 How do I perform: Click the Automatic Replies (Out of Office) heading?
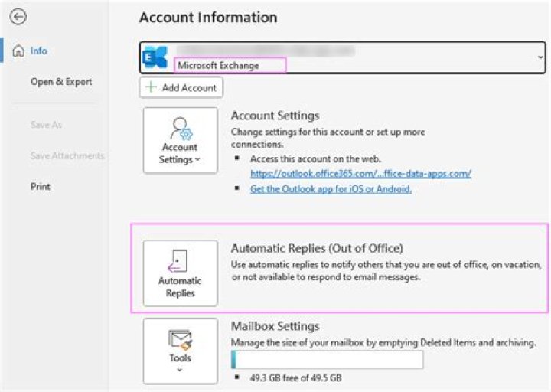pyautogui.click(x=317, y=248)
